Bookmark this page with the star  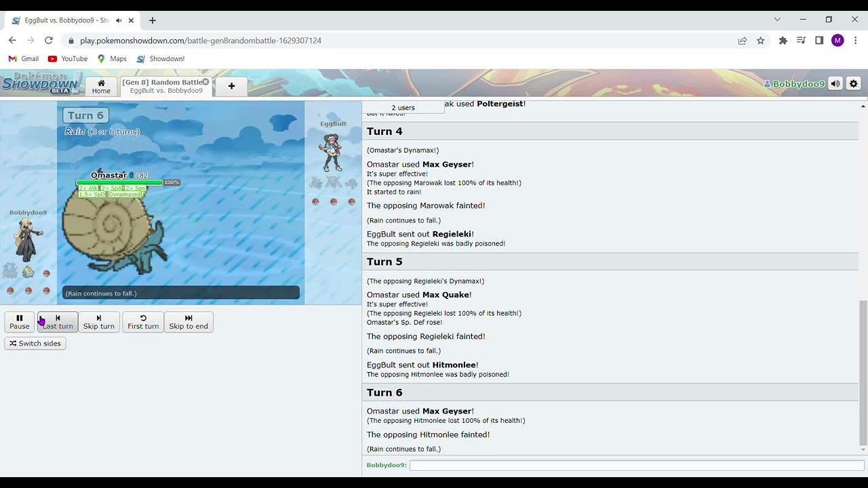click(x=761, y=41)
